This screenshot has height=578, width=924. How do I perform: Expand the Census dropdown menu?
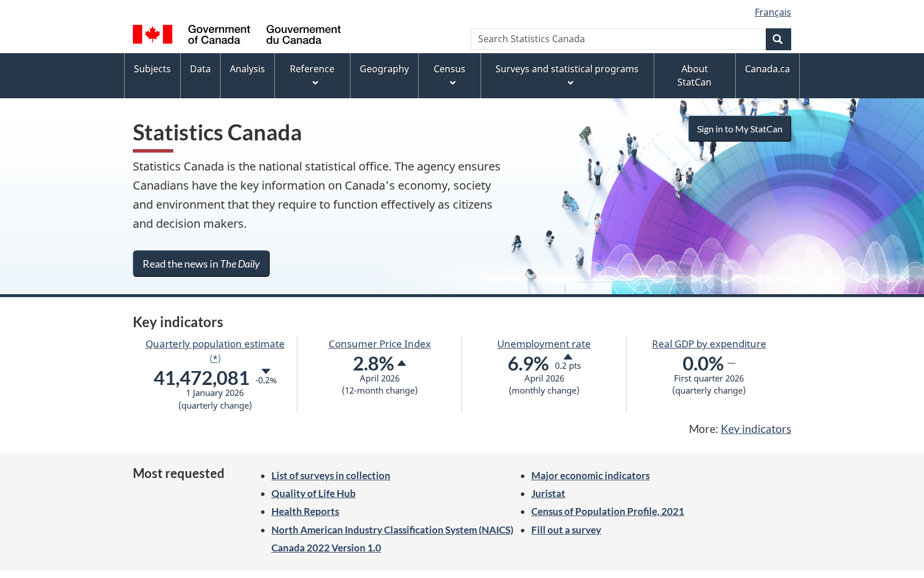pos(449,76)
